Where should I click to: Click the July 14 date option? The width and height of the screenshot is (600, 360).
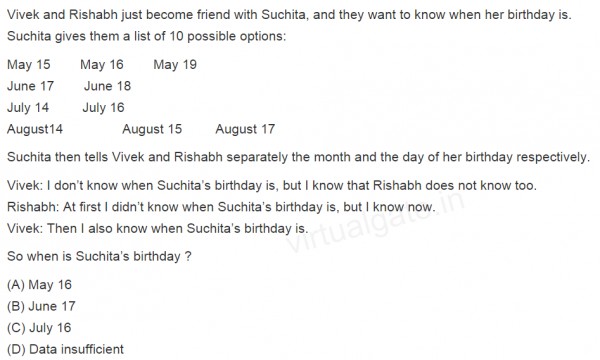(x=28, y=108)
